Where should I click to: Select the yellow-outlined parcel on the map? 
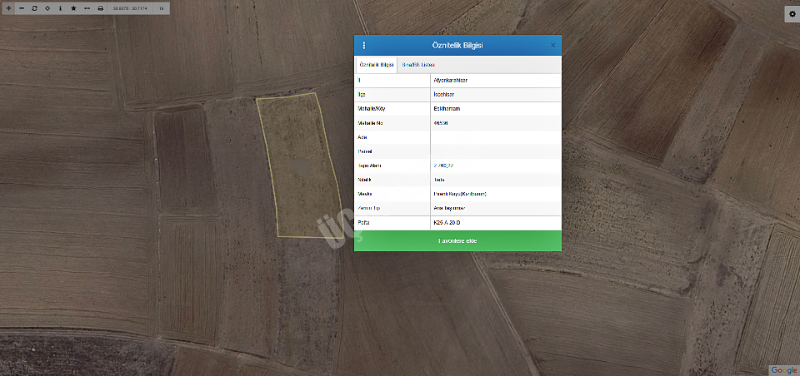[299, 166]
